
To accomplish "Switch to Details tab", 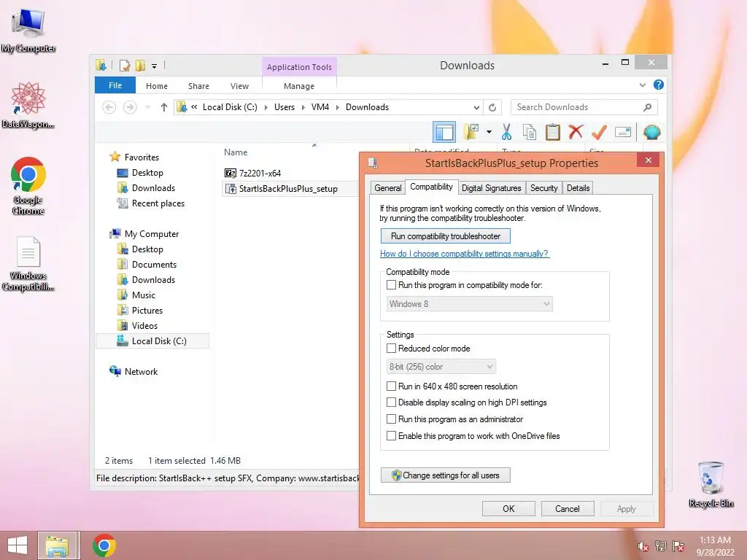I will pyautogui.click(x=578, y=187).
